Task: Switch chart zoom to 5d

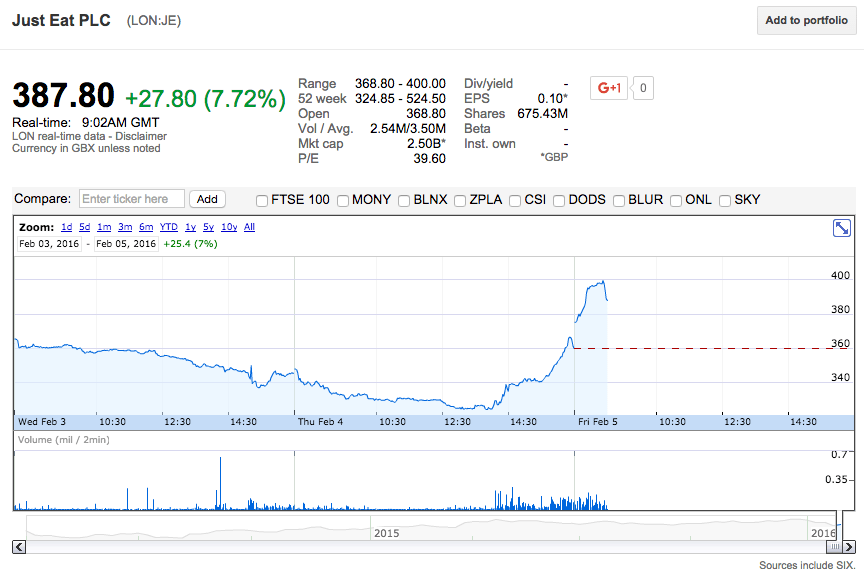Action: pos(85,227)
